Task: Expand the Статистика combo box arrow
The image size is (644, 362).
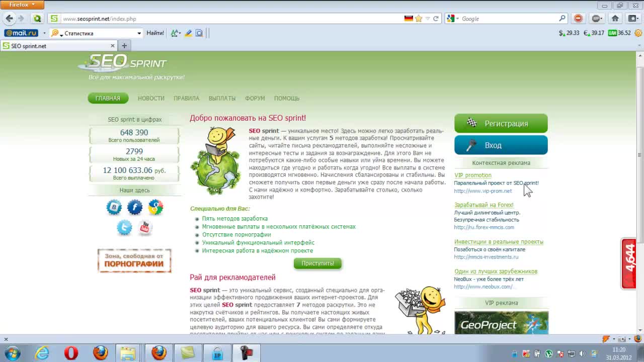Action: 139,33
